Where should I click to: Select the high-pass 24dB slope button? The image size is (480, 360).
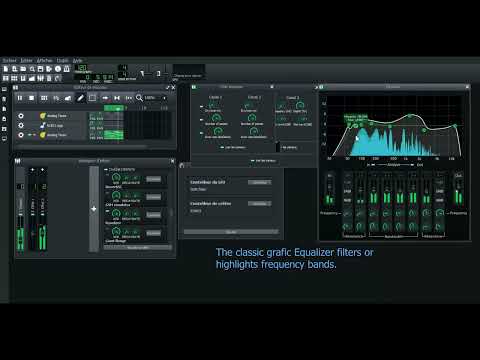click(x=347, y=191)
